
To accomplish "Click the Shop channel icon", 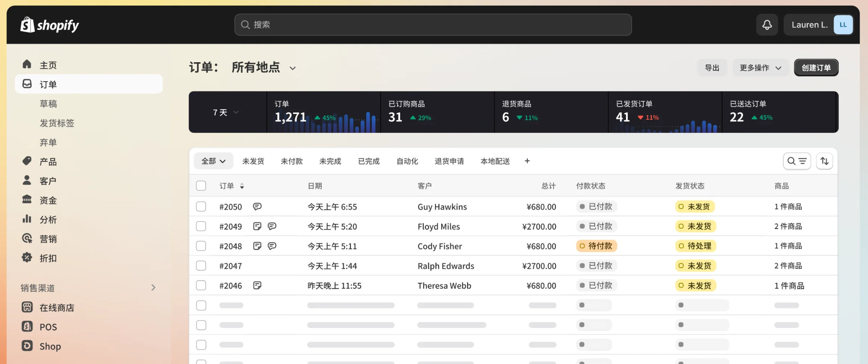I will [27, 346].
